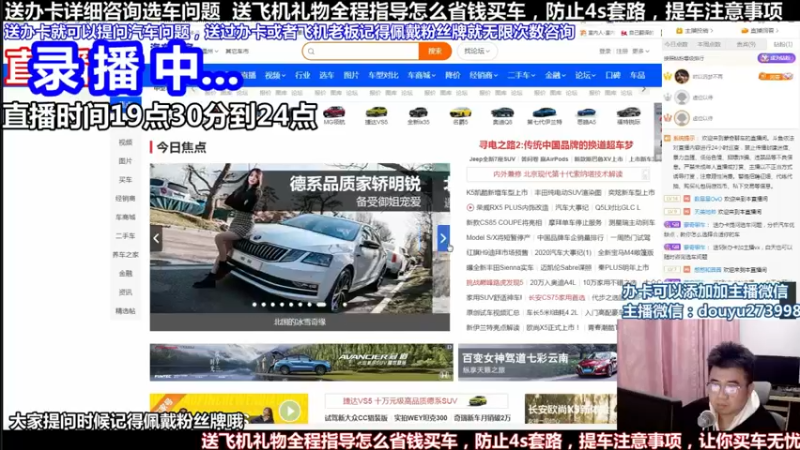Open 图片 in the blue nav bar
Viewport: 800px width, 450px height.
351,76
